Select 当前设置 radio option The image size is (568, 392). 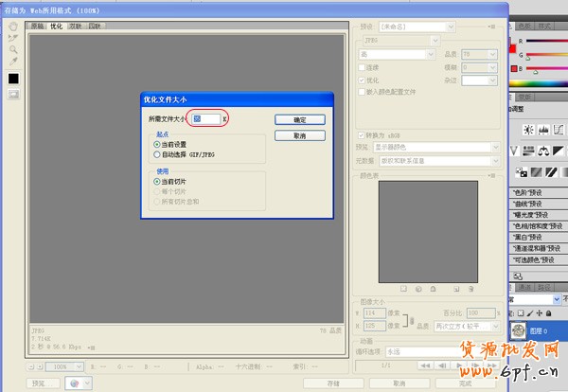(x=157, y=144)
